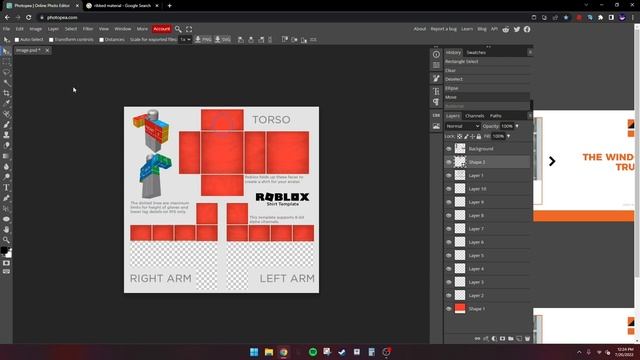Hide the Shape 1 layer
This screenshot has width=640, height=360.
tap(449, 309)
